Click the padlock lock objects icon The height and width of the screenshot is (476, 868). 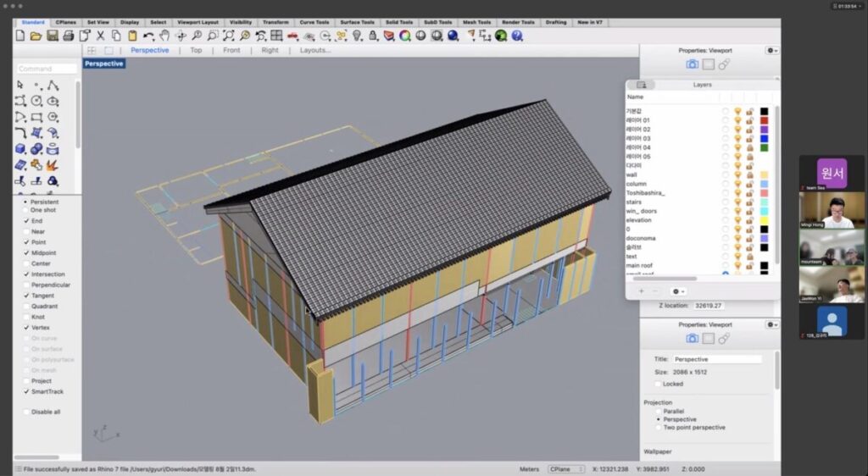[x=373, y=36]
